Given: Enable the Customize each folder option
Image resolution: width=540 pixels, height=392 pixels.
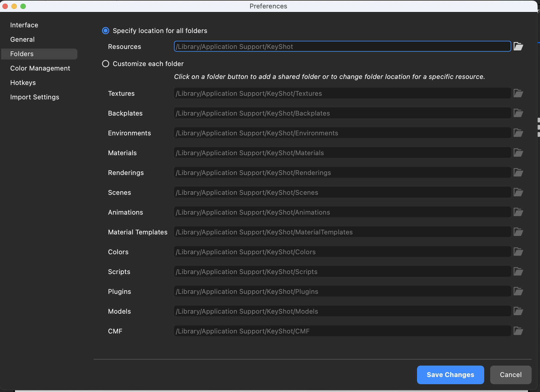Looking at the screenshot, I should [106, 64].
